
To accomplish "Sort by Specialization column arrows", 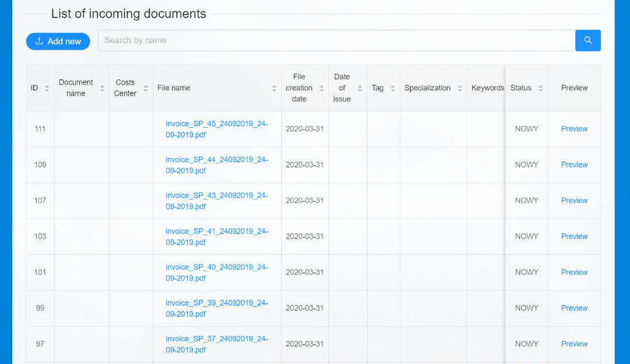I will pos(460,88).
